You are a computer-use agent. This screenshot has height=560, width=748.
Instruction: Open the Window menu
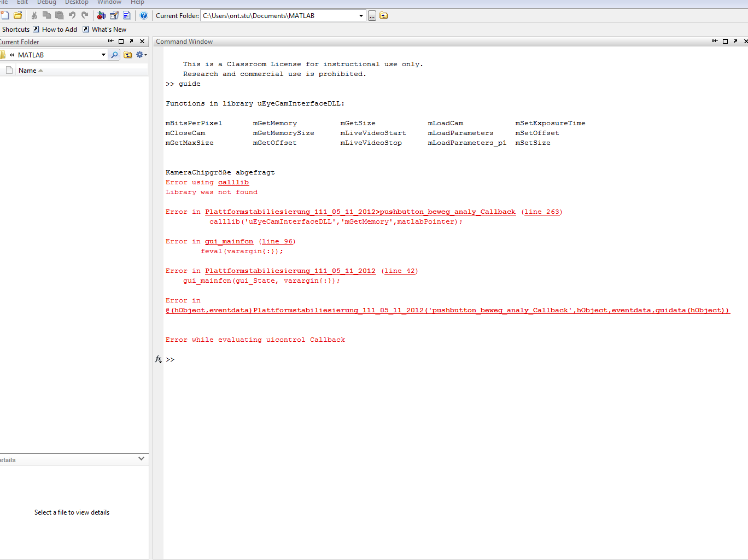tap(109, 3)
